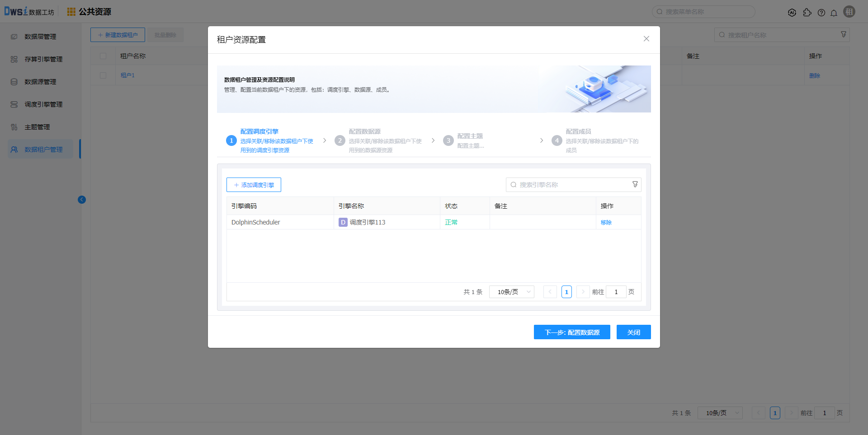
Task: Click 下一步: 配置数据源 button
Action: [x=571, y=332]
